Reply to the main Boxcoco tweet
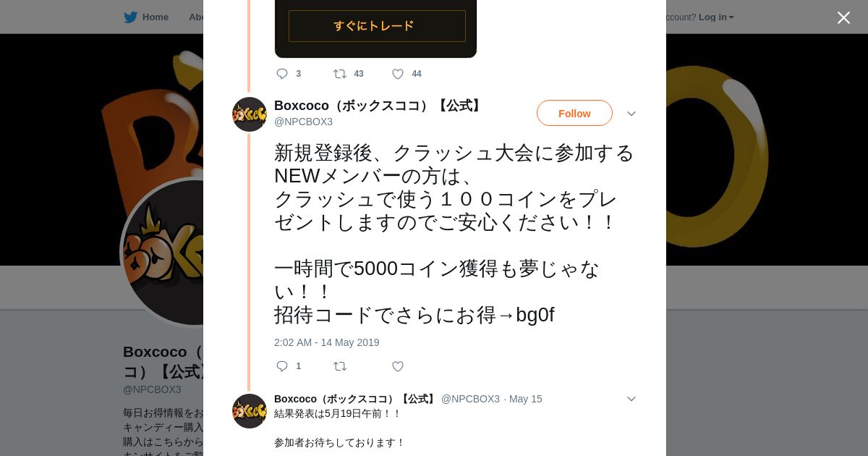This screenshot has width=868, height=456. [x=282, y=366]
